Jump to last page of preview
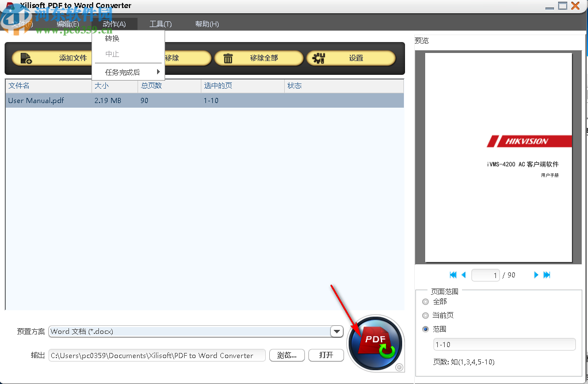 (x=547, y=275)
